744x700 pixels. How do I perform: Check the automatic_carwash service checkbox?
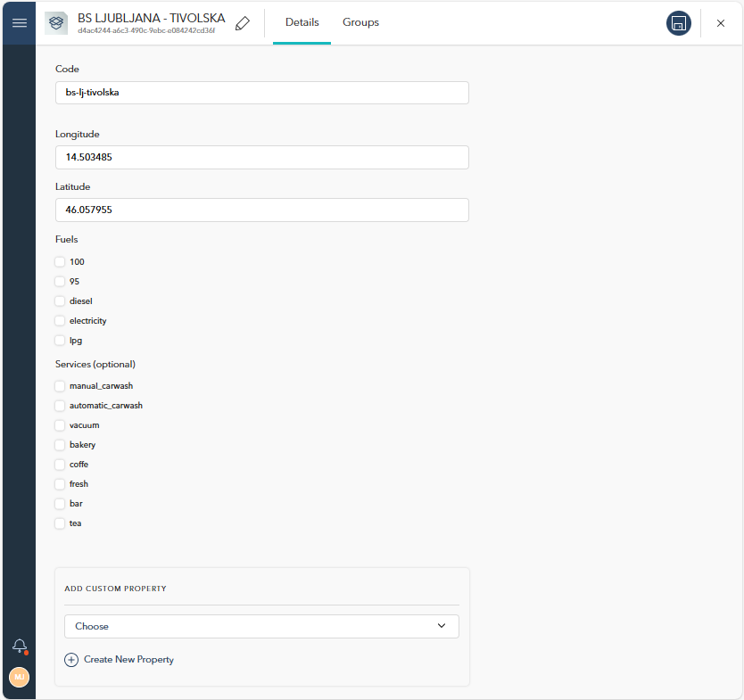60,406
